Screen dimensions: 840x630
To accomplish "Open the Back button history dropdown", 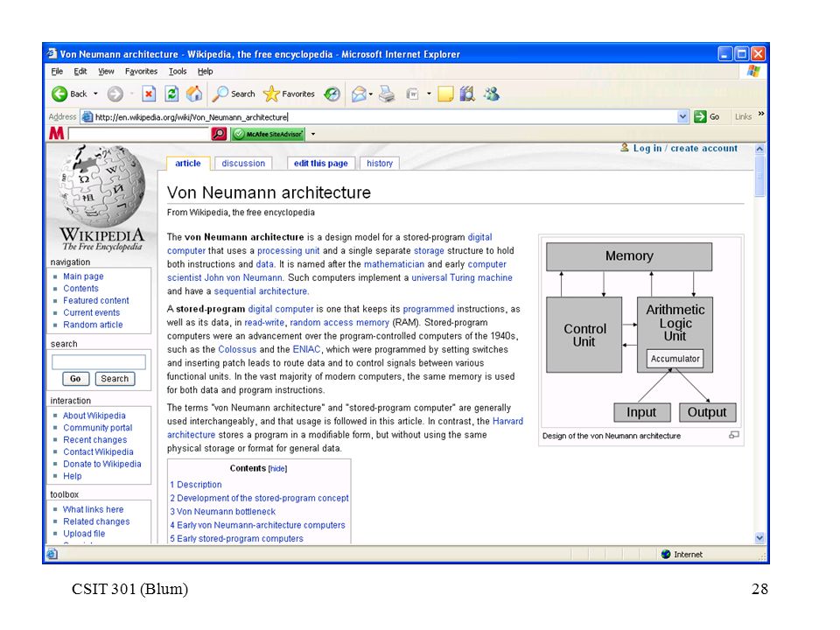I will click(x=96, y=94).
